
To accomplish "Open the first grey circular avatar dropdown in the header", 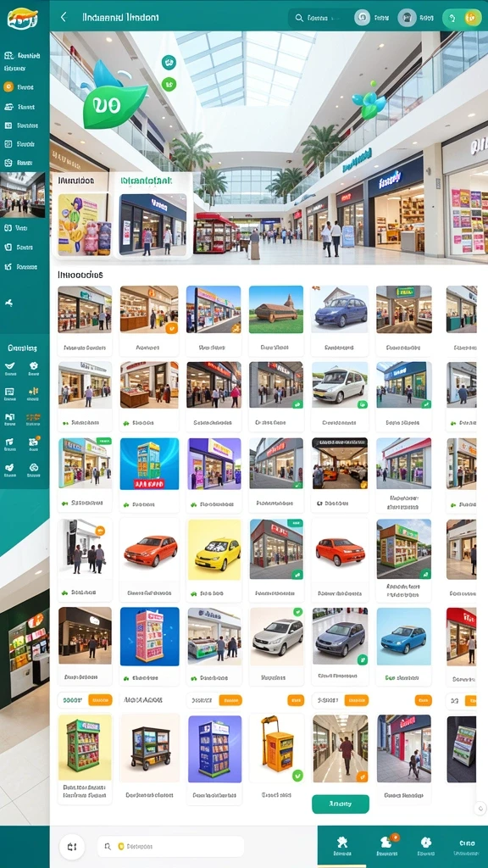I will tap(362, 18).
